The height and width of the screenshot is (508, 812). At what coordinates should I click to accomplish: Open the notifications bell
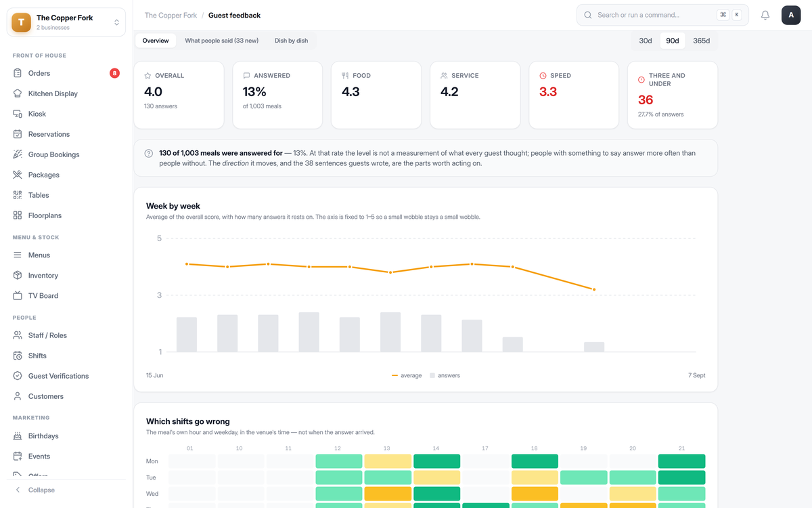[765, 15]
